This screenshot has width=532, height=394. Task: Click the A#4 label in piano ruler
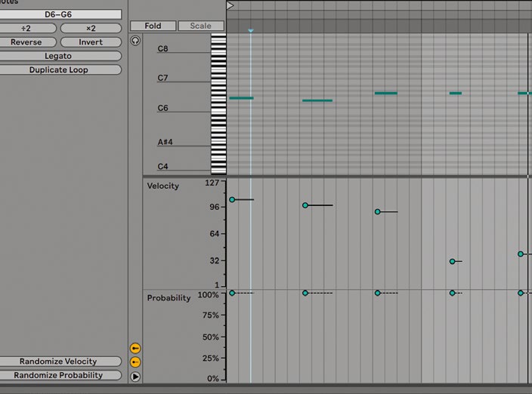point(165,142)
